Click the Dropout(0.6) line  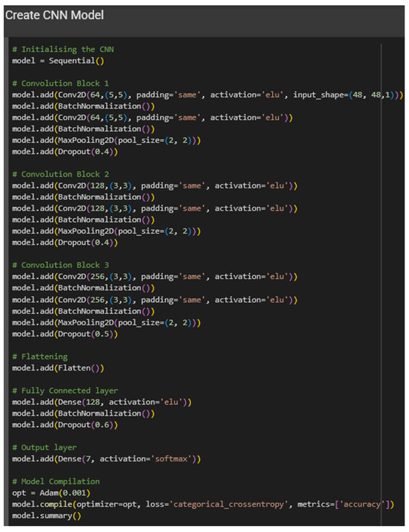pos(65,425)
